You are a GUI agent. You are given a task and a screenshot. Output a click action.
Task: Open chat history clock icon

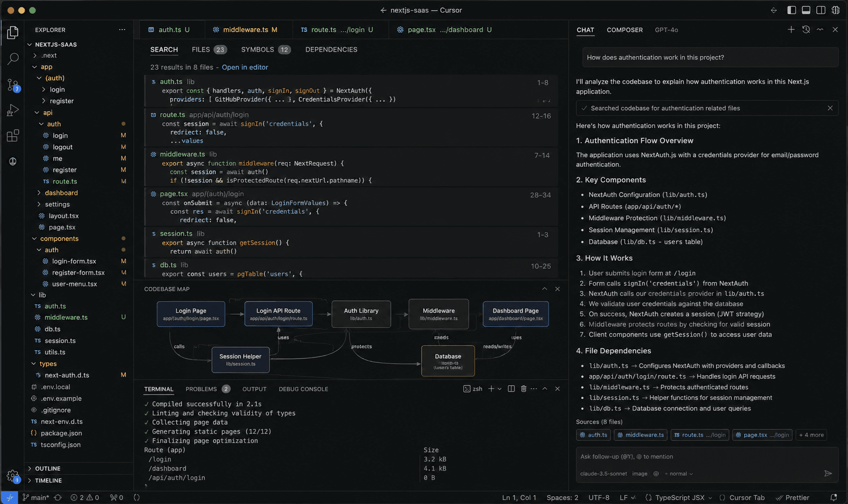coord(806,30)
